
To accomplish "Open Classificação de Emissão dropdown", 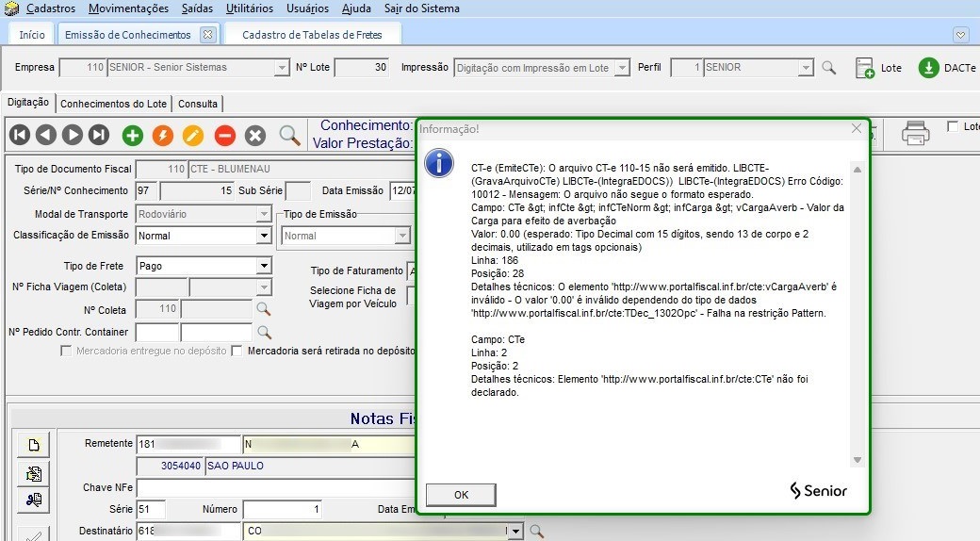I will point(265,236).
